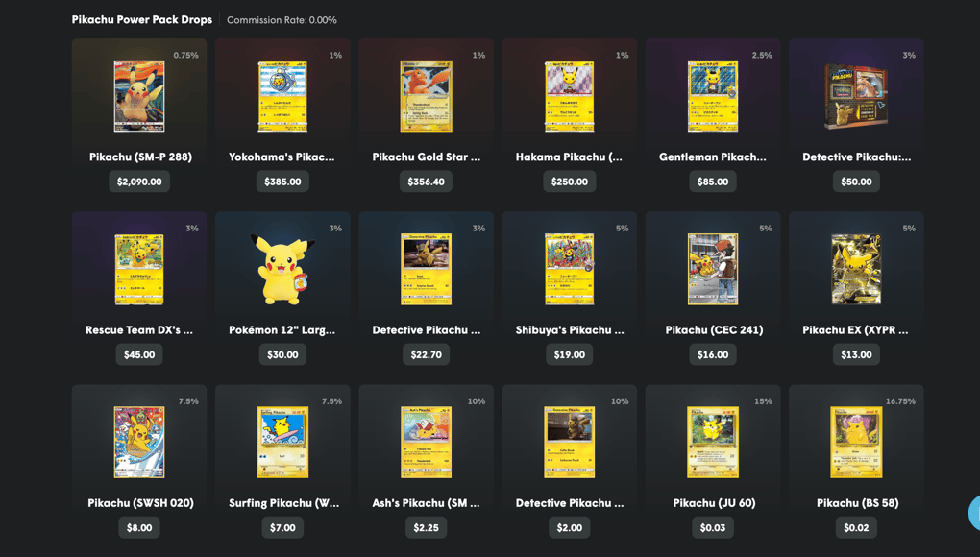Open the Pikachu (CEC 241) card image
Viewport: 980px width, 557px height.
point(713,269)
